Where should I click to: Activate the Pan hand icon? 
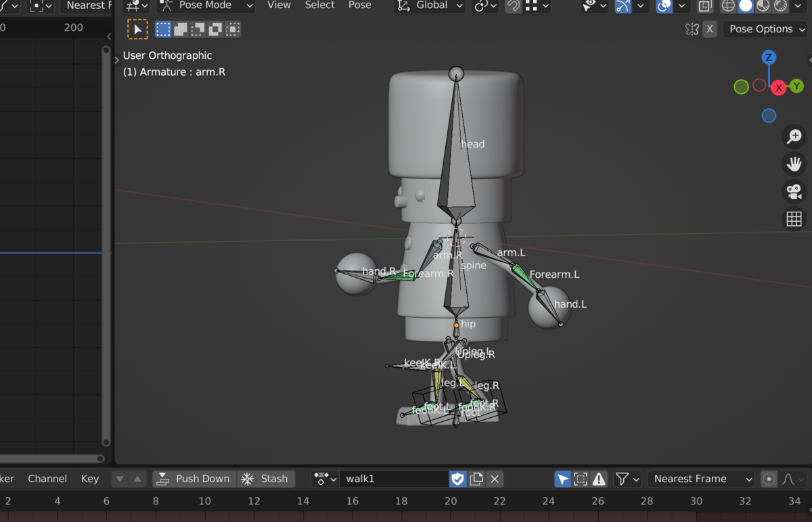point(794,164)
